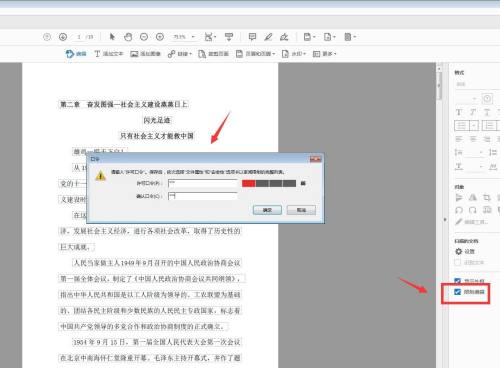Collapse right panel with small arrow
The width and height of the screenshot is (500, 368).
click(445, 220)
